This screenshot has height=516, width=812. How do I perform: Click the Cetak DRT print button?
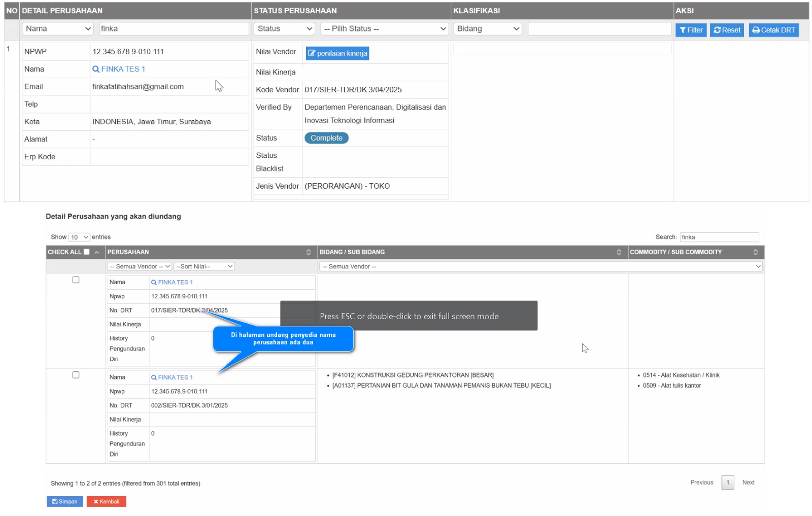[x=773, y=30]
